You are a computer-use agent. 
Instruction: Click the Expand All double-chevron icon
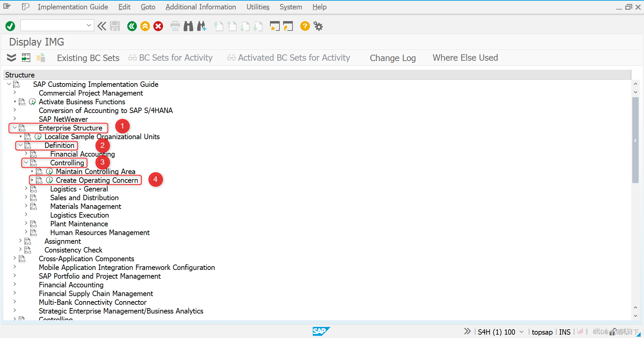(x=11, y=58)
